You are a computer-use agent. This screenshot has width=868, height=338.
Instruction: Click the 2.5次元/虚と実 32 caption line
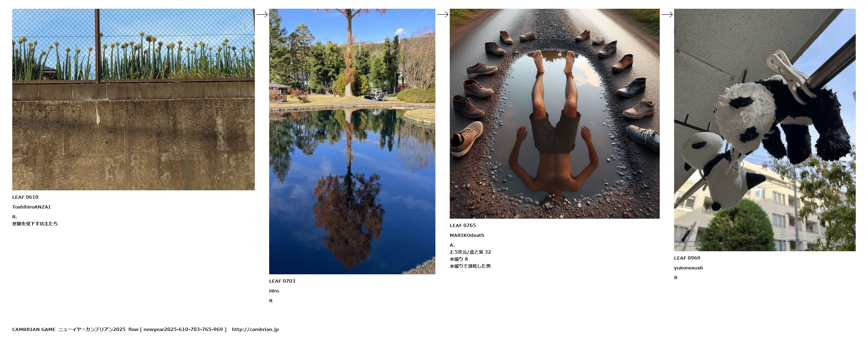point(470,252)
